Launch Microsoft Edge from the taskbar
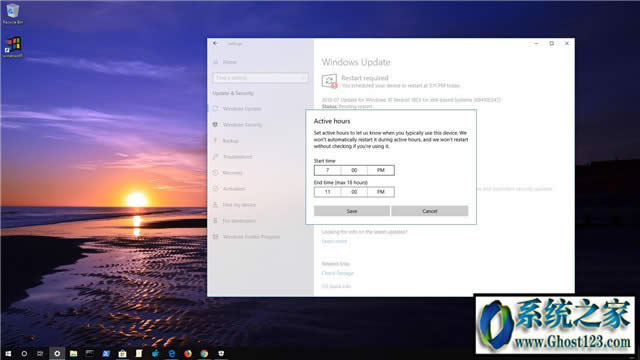Image resolution: width=640 pixels, height=360 pixels. pos(171,353)
